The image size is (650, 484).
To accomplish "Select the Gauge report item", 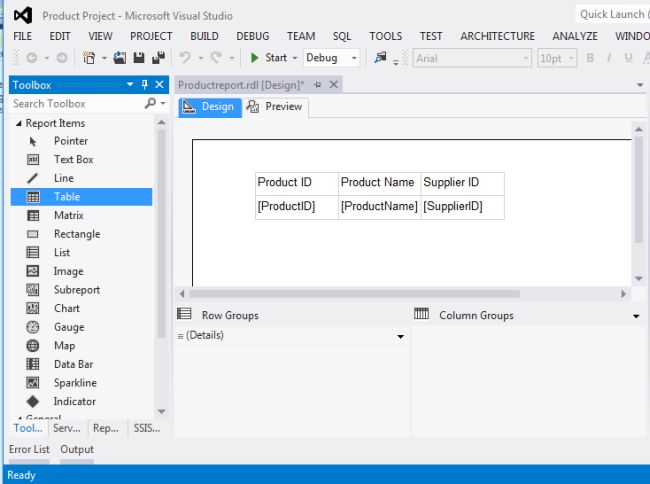I will point(68,327).
